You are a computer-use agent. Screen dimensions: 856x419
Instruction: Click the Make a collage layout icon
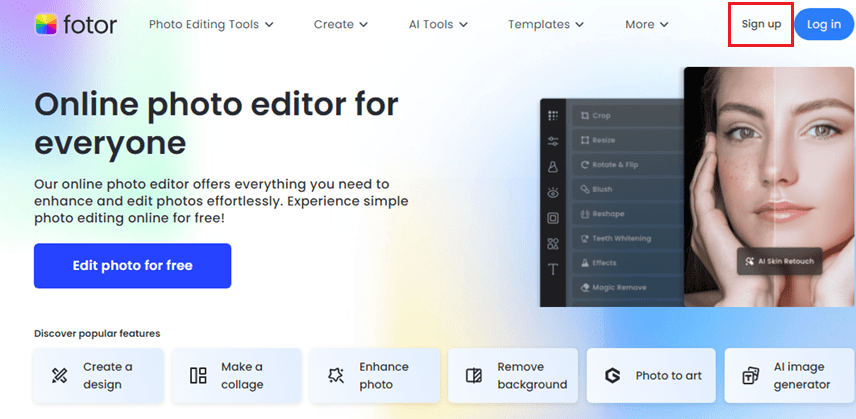tap(198, 376)
